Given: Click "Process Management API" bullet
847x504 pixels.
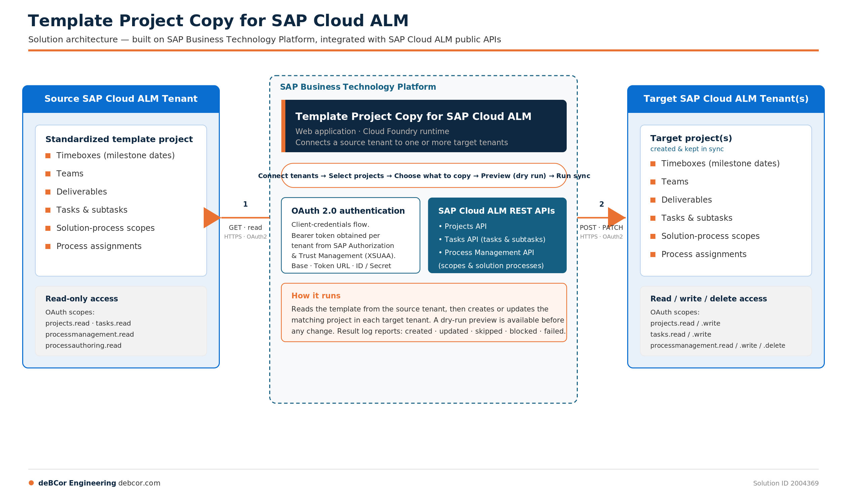Looking at the screenshot, I should (486, 253).
